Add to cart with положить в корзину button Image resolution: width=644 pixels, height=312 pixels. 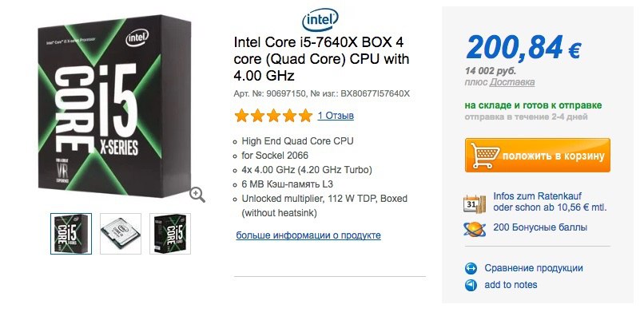point(538,155)
